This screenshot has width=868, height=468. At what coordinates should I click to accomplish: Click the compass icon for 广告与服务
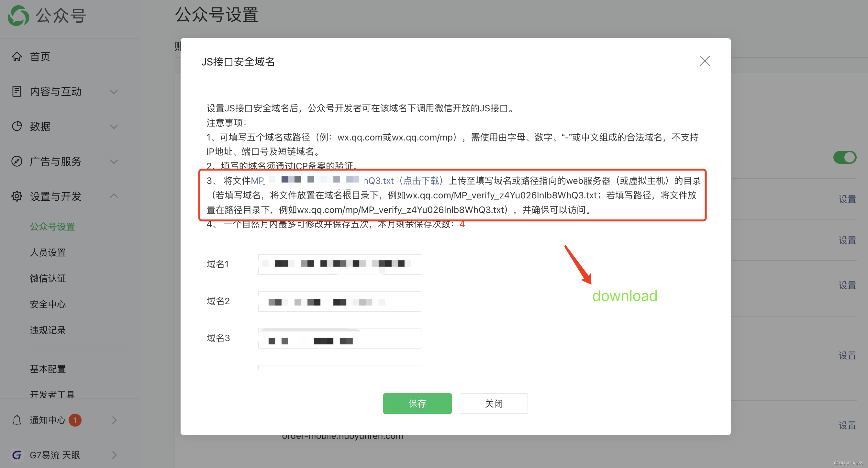point(17,161)
